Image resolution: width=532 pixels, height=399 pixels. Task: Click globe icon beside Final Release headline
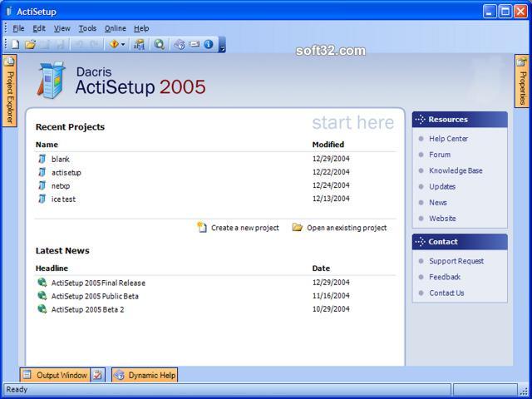click(x=42, y=283)
